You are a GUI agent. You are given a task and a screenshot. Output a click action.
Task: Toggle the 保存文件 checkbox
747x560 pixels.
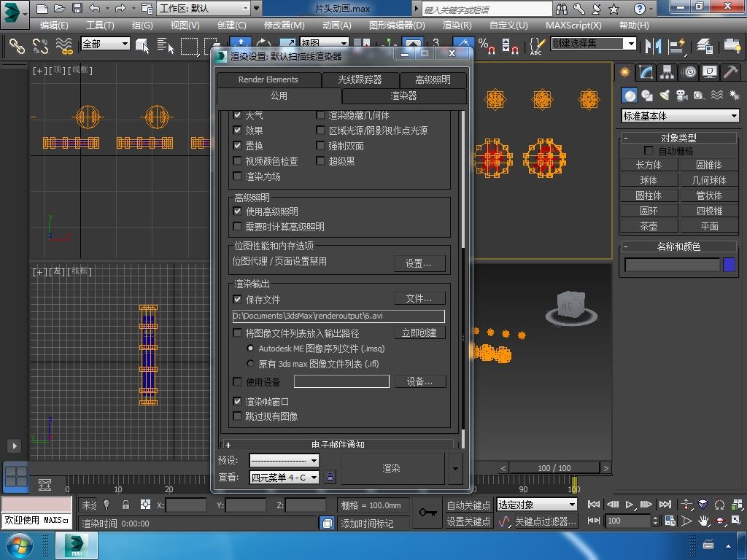[237, 299]
